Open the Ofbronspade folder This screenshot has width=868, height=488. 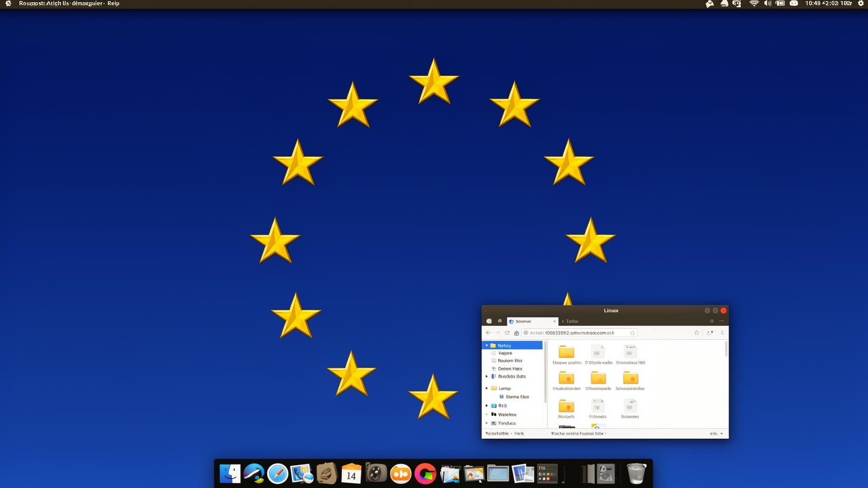(598, 381)
